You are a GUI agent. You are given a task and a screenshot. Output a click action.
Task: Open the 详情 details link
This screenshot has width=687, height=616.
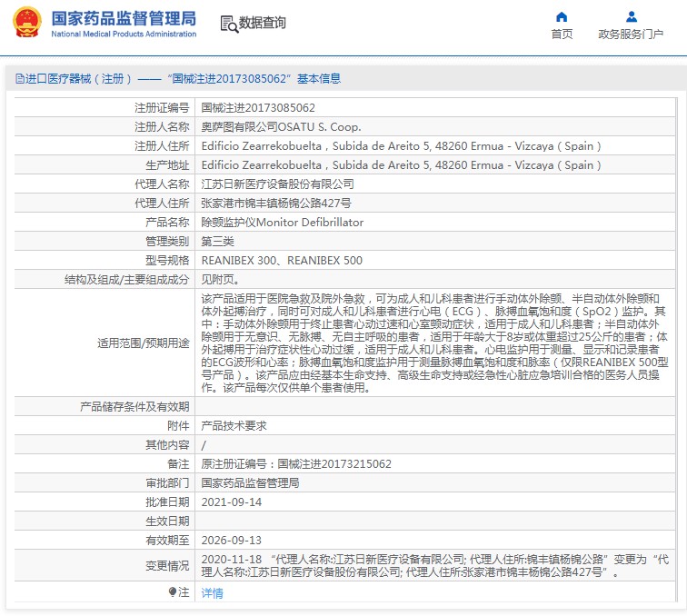[x=212, y=593]
